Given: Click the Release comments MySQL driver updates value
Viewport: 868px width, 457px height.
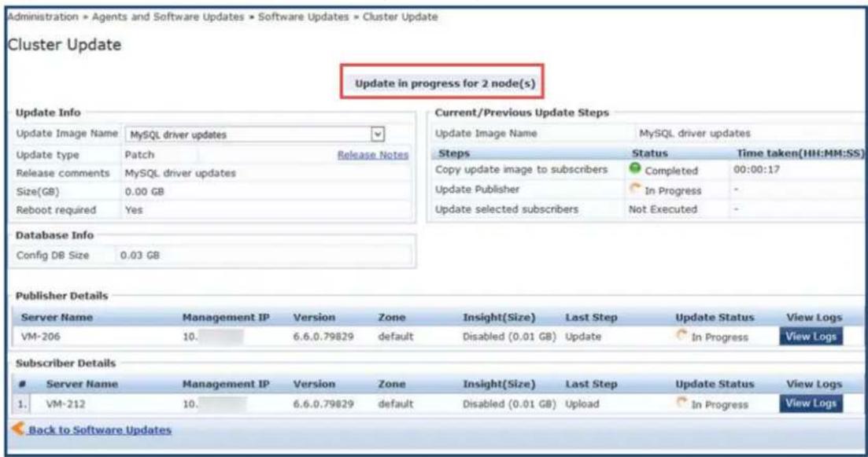Looking at the screenshot, I should pyautogui.click(x=180, y=173).
